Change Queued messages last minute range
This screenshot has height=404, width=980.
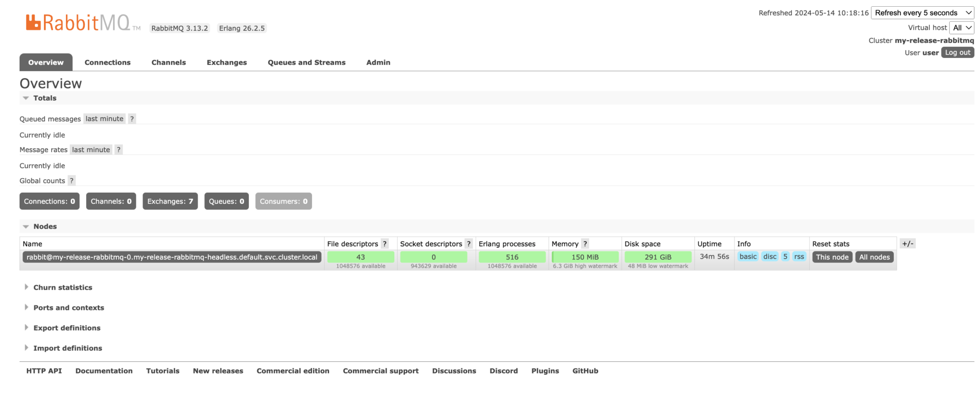point(104,119)
